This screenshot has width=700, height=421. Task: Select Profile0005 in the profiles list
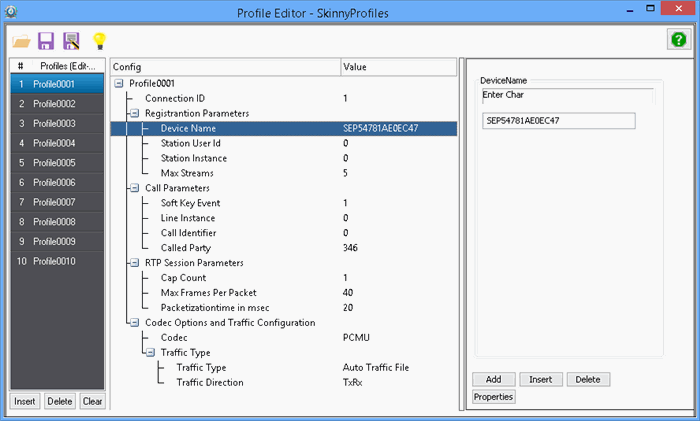pos(57,162)
